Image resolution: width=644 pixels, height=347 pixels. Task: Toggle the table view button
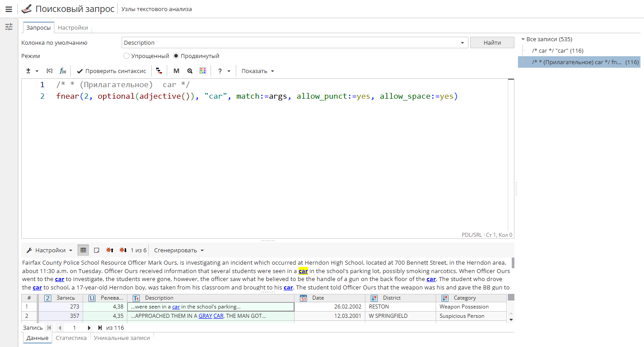[x=83, y=250]
